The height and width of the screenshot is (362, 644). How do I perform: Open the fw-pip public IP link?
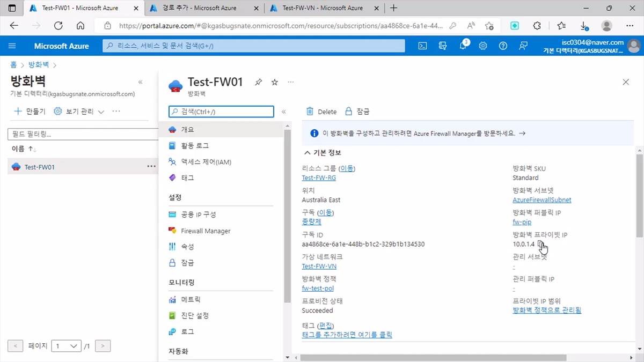(x=522, y=222)
